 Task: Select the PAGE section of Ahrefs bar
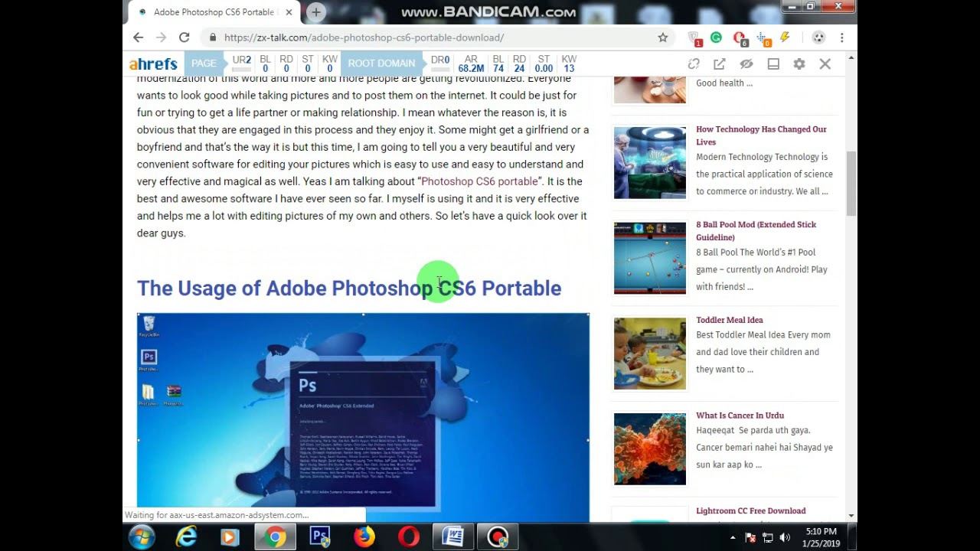coord(204,64)
